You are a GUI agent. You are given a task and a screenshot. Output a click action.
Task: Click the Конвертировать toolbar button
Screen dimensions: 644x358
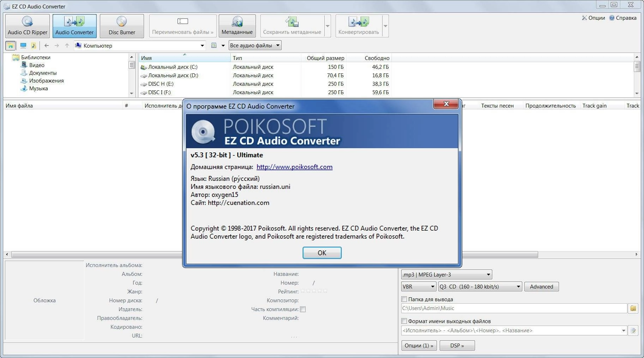click(359, 26)
